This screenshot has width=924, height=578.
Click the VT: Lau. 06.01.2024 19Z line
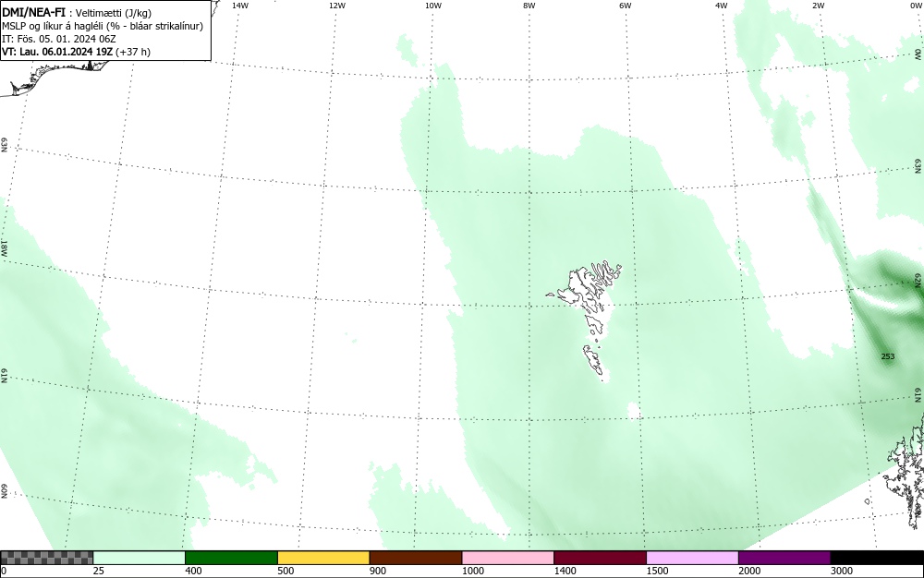pyautogui.click(x=76, y=52)
